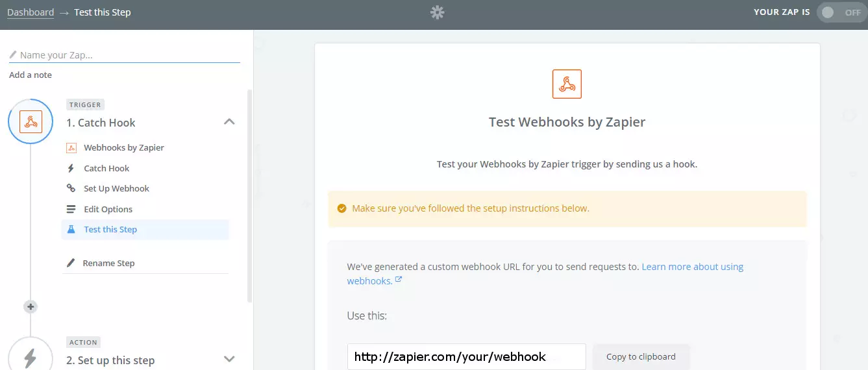Click the lightning bolt icon beside Catch Hook

(71, 168)
